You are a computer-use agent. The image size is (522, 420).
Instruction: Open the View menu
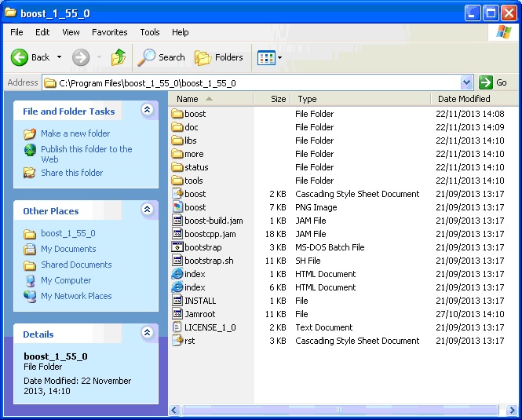(x=71, y=32)
